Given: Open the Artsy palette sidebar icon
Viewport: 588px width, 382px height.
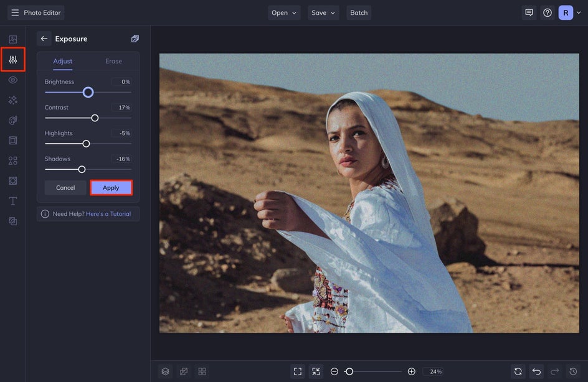Looking at the screenshot, I should [x=12, y=120].
